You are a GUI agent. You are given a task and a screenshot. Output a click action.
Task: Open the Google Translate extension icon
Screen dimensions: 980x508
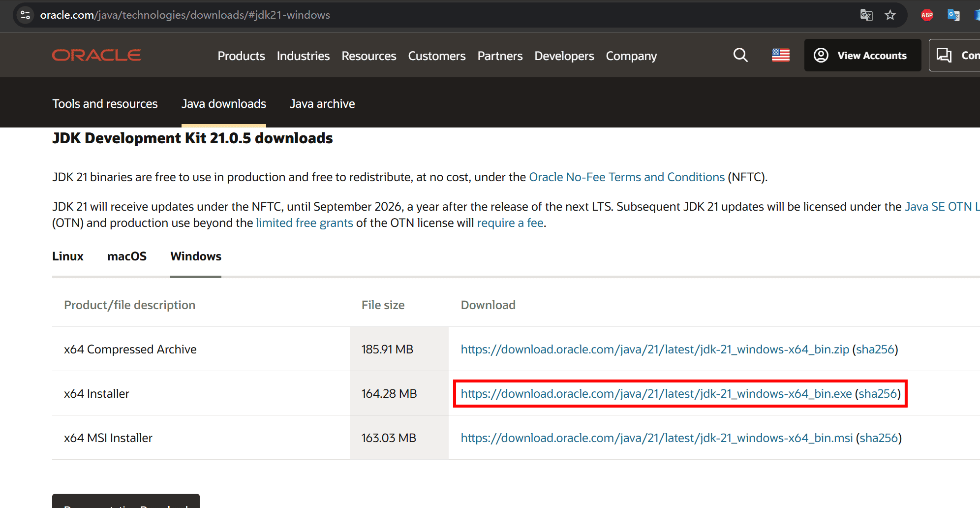(x=953, y=15)
